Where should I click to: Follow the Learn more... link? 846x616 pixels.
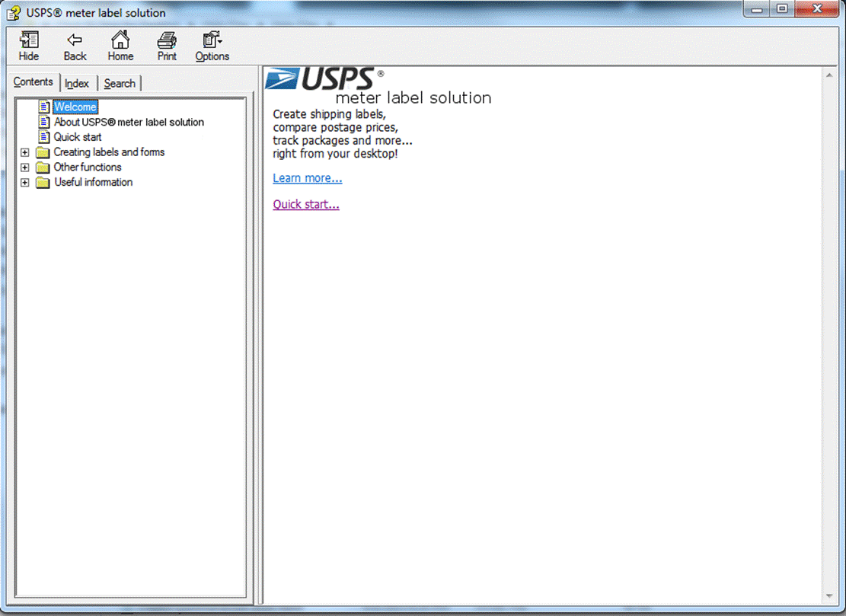[307, 178]
